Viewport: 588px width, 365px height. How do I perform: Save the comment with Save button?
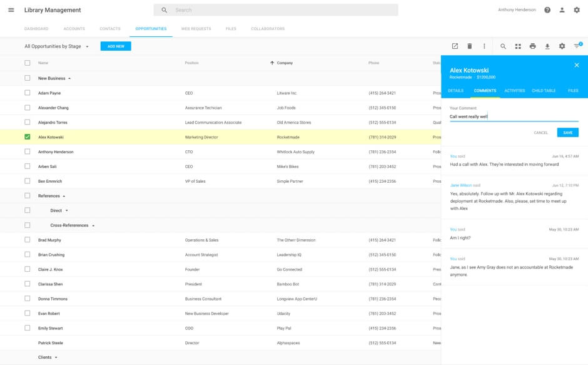click(567, 133)
